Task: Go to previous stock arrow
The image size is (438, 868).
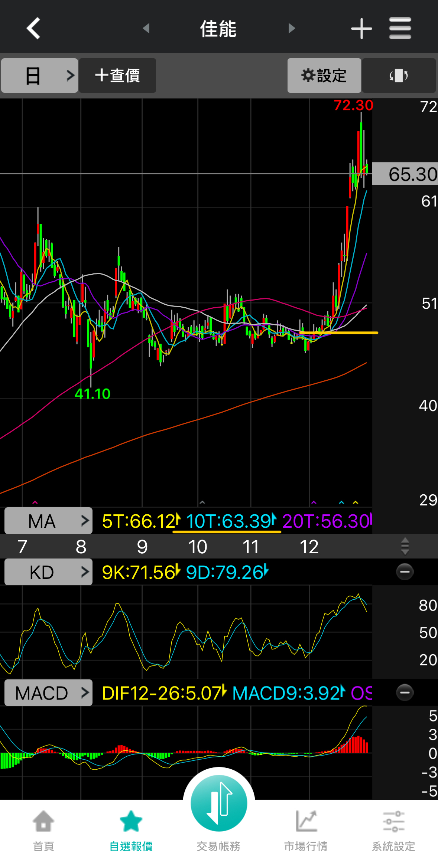Action: tap(146, 28)
